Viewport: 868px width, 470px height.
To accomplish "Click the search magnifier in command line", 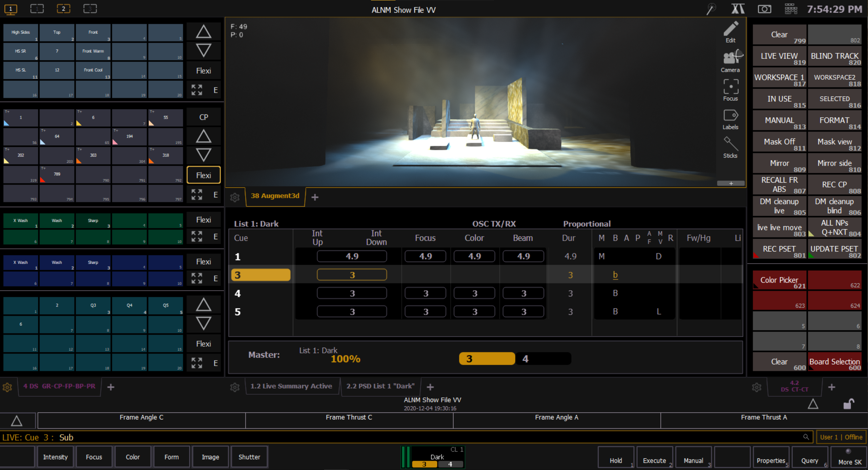I will pos(806,437).
